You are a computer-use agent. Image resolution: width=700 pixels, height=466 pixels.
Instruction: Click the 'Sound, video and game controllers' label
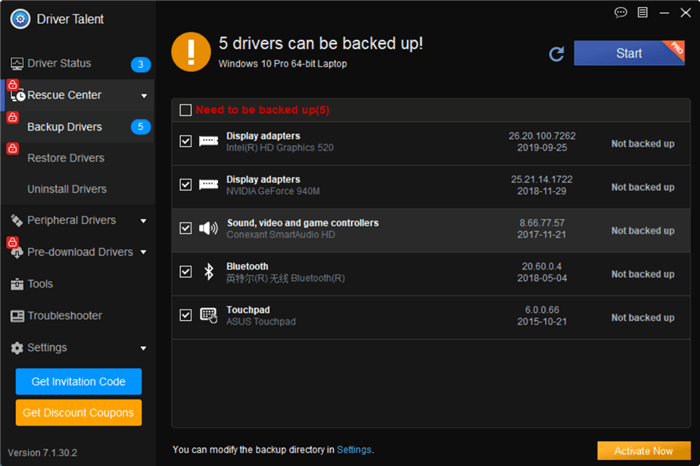point(303,223)
